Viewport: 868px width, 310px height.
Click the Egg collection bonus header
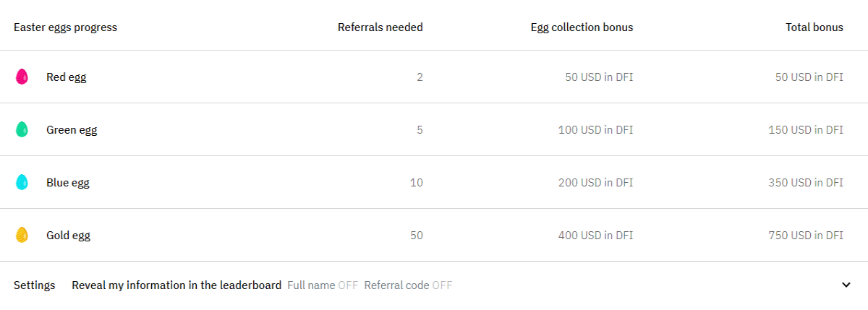[x=582, y=27]
